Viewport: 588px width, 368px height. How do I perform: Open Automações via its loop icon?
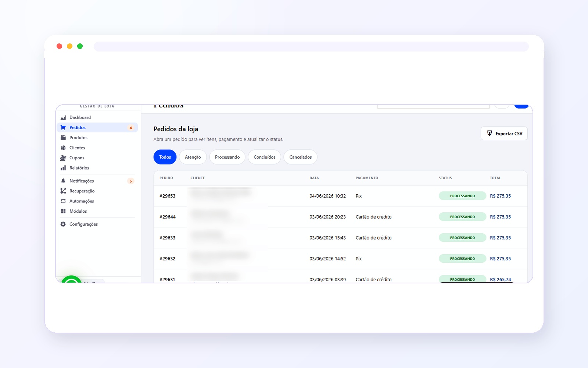[63, 201]
